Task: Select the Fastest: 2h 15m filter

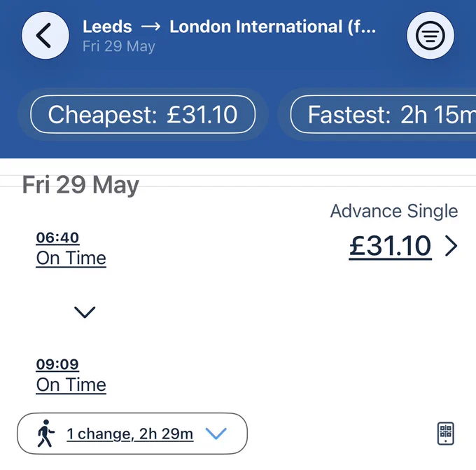Action: pyautogui.click(x=383, y=114)
